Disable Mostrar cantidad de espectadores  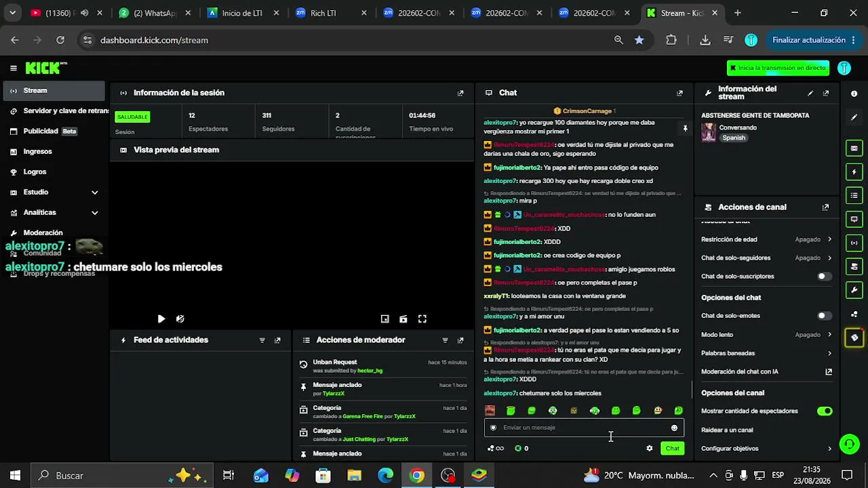[x=824, y=411]
